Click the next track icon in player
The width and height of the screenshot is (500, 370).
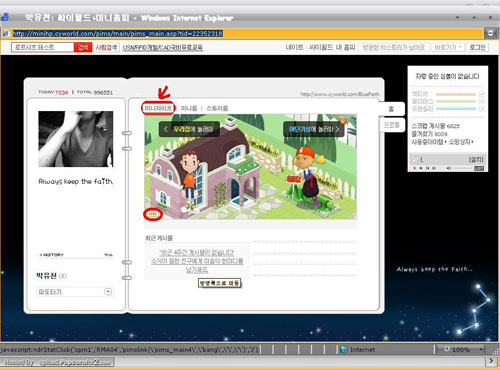[x=434, y=168]
